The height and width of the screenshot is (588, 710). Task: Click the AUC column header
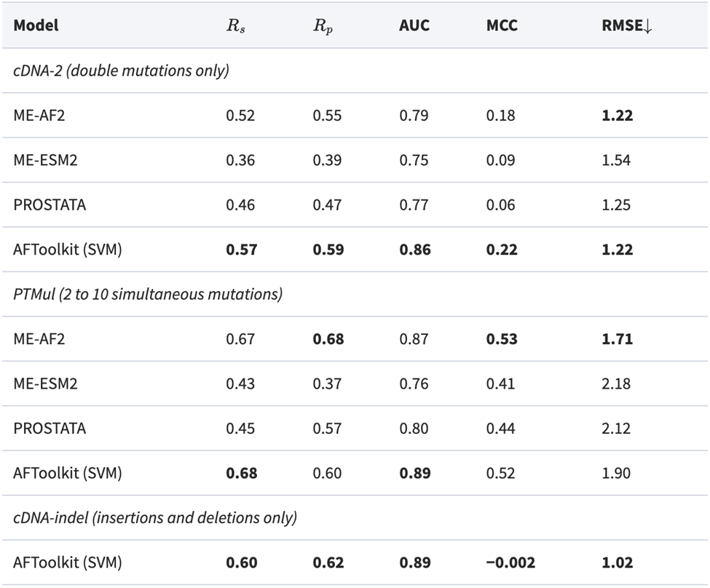point(414,25)
